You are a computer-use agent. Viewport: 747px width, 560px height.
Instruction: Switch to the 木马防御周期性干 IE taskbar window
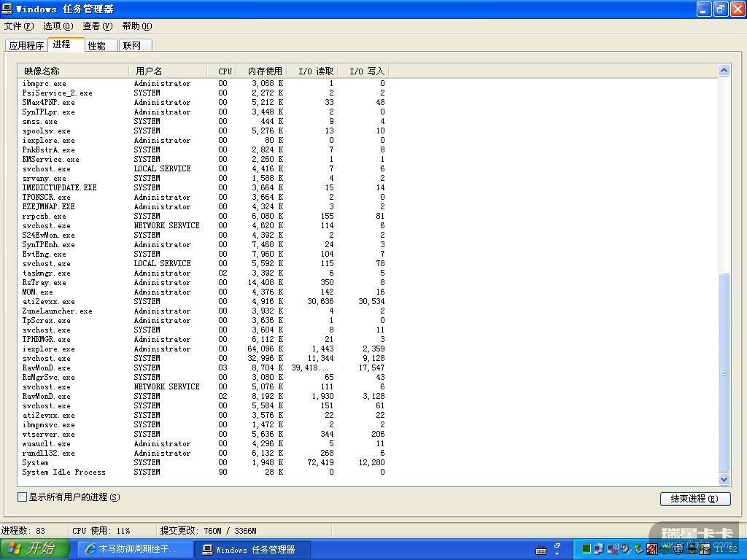pos(134,550)
